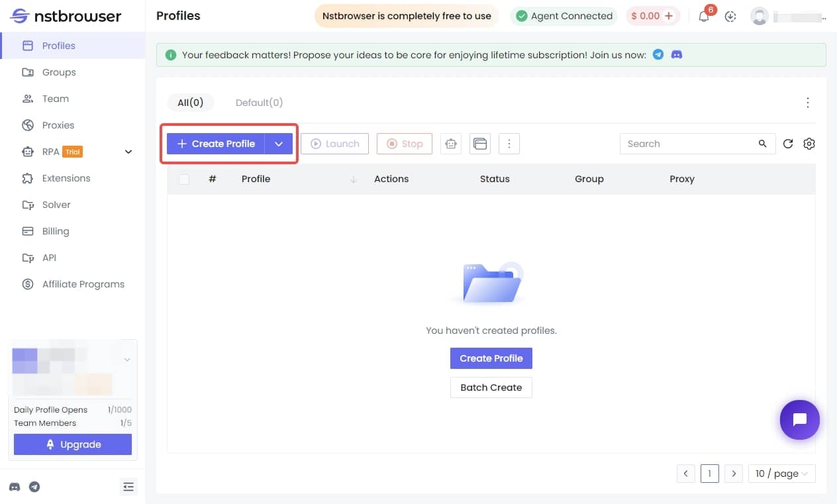837x504 pixels.
Task: Click the Extensions puzzle icon
Action: [x=28, y=178]
